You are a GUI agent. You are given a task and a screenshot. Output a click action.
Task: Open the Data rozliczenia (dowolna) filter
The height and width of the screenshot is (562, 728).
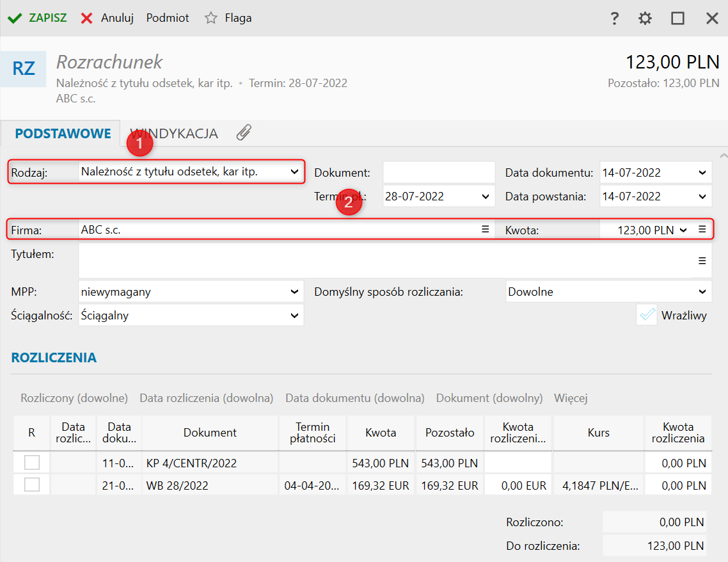(x=207, y=398)
